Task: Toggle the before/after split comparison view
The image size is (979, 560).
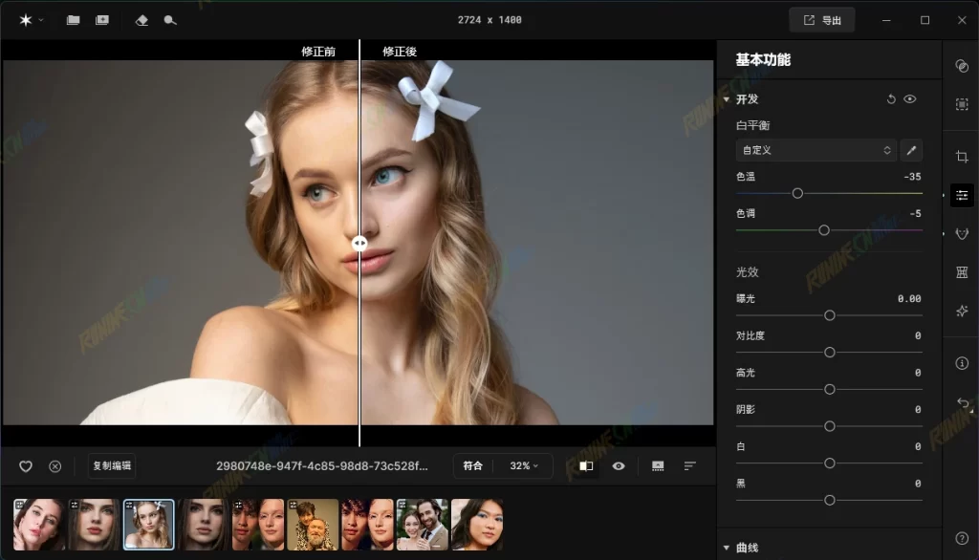Action: [x=586, y=466]
